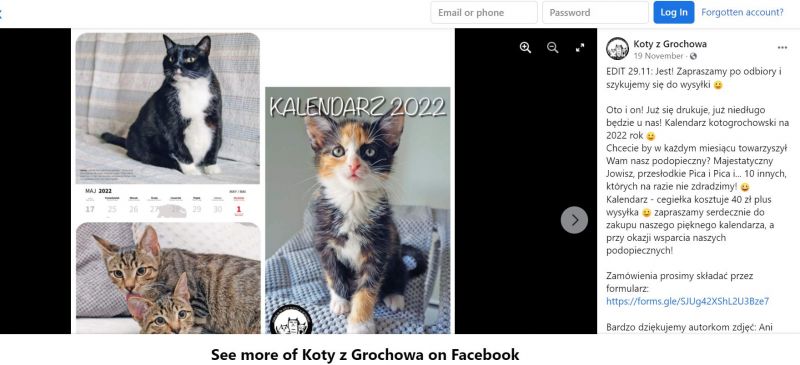
Task: Click the Log In button
Action: tap(673, 12)
